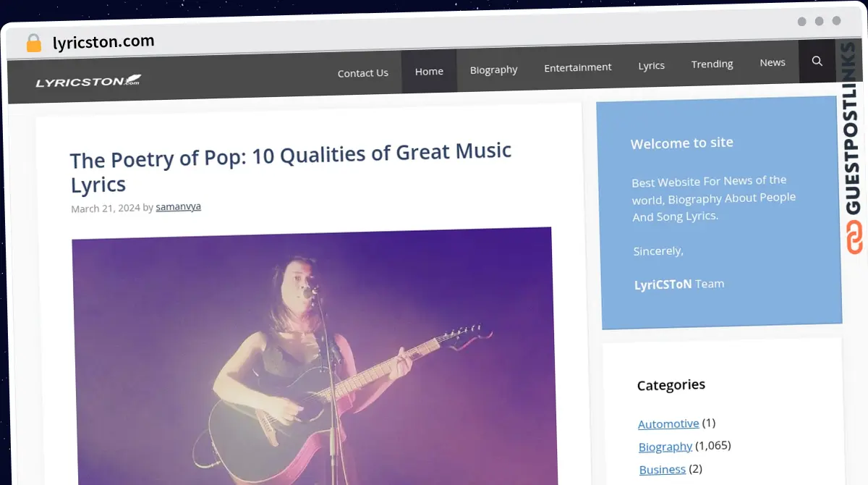Select Entertainment in the navigation bar
Viewport: 868px width, 485px height.
[x=577, y=67]
